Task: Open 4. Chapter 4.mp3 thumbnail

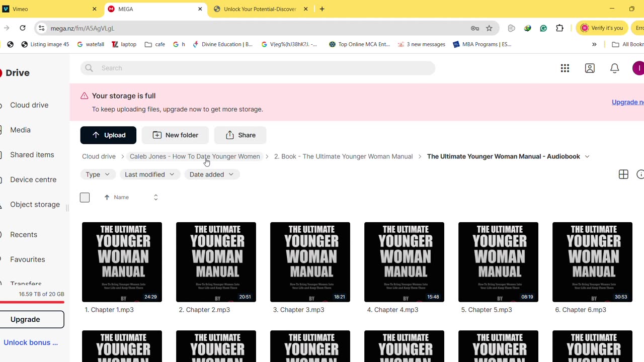Action: click(404, 262)
